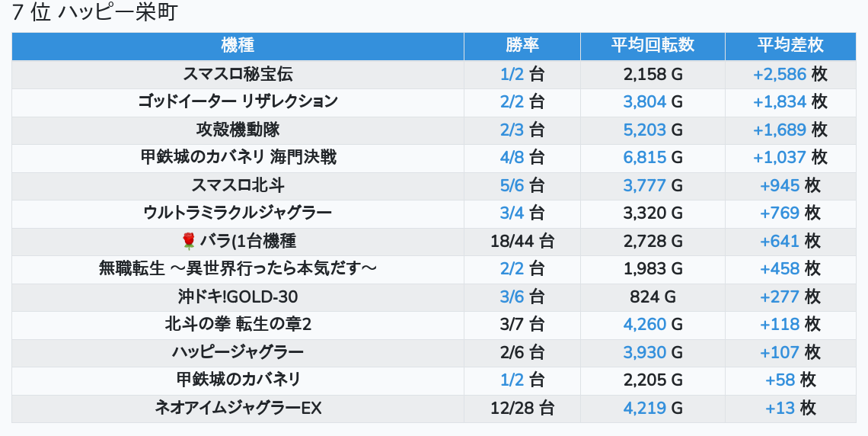This screenshot has width=868, height=436.
Task: Open the 4,260 spins link for 北斗の拳
Action: pyautogui.click(x=644, y=324)
